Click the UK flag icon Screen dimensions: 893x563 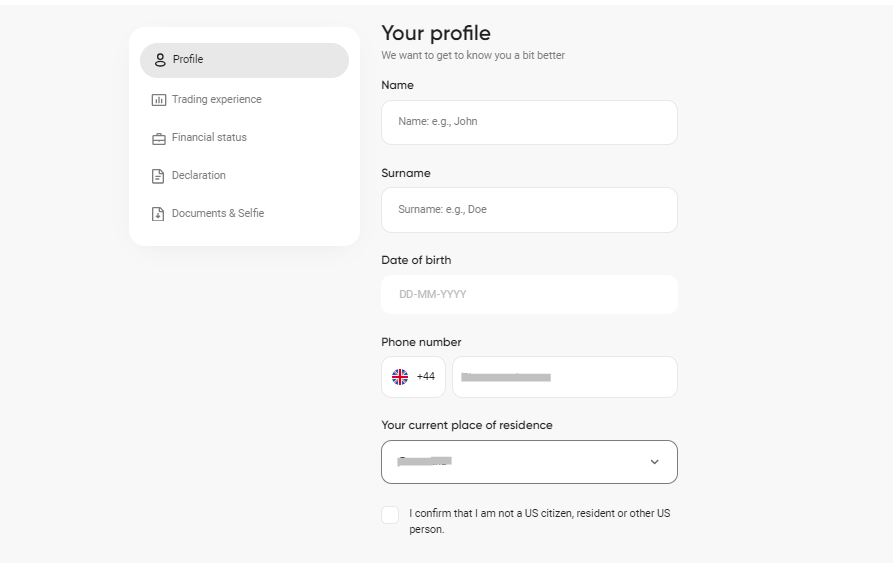click(x=400, y=377)
